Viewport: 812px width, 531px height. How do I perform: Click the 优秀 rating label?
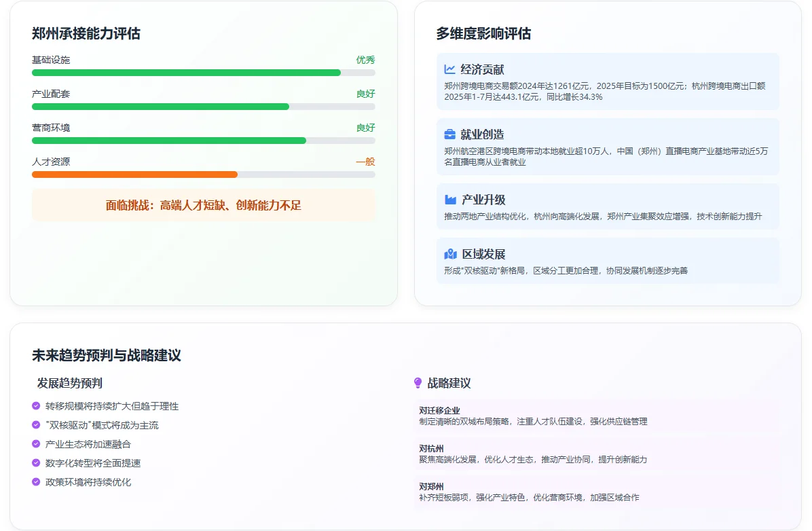[367, 60]
